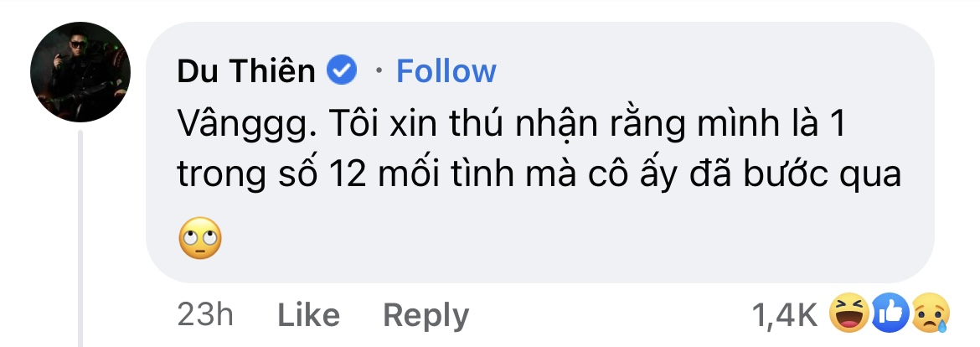
Task: View the 1,4K reactions list
Action: click(x=785, y=315)
